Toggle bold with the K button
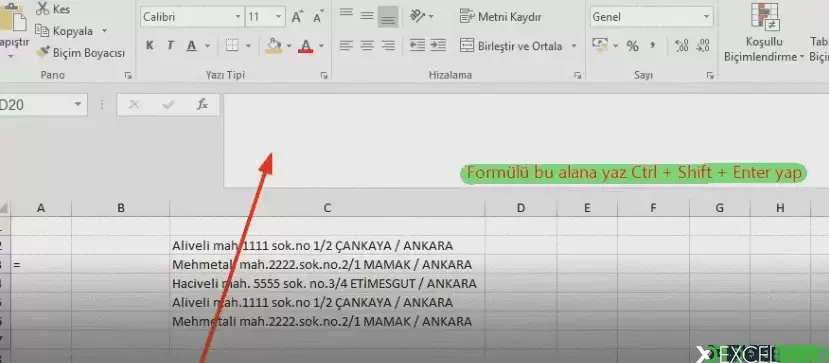Image resolution: width=829 pixels, height=363 pixels. [150, 46]
